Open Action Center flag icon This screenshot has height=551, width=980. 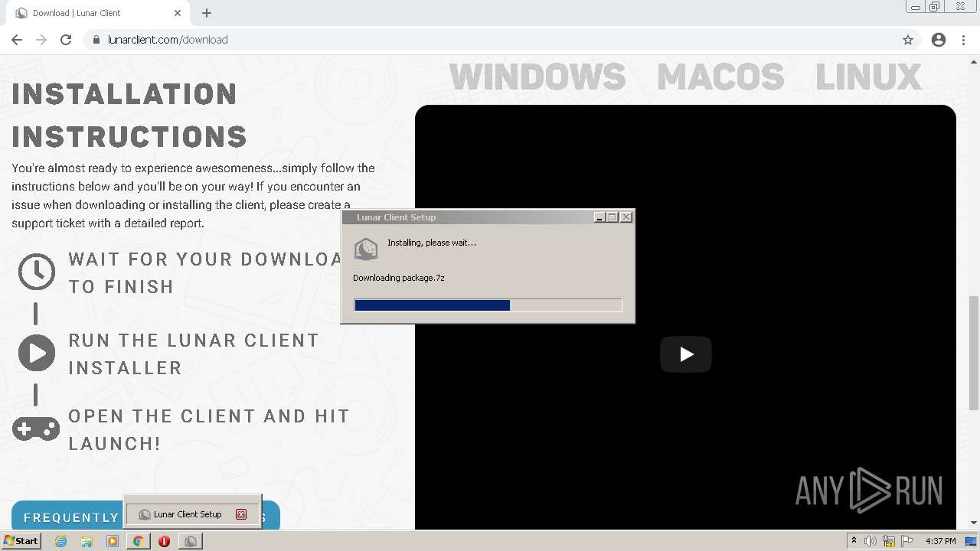point(907,541)
